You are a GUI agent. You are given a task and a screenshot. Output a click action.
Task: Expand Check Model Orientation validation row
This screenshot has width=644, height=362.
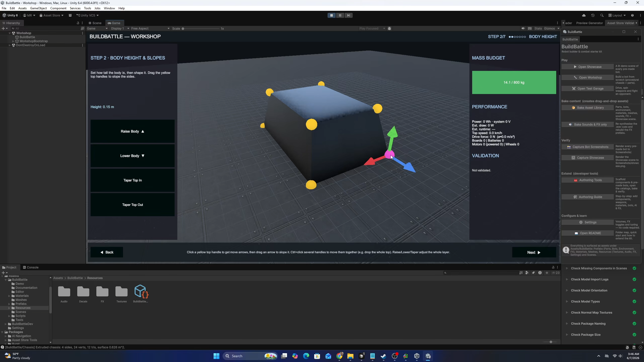click(567, 290)
